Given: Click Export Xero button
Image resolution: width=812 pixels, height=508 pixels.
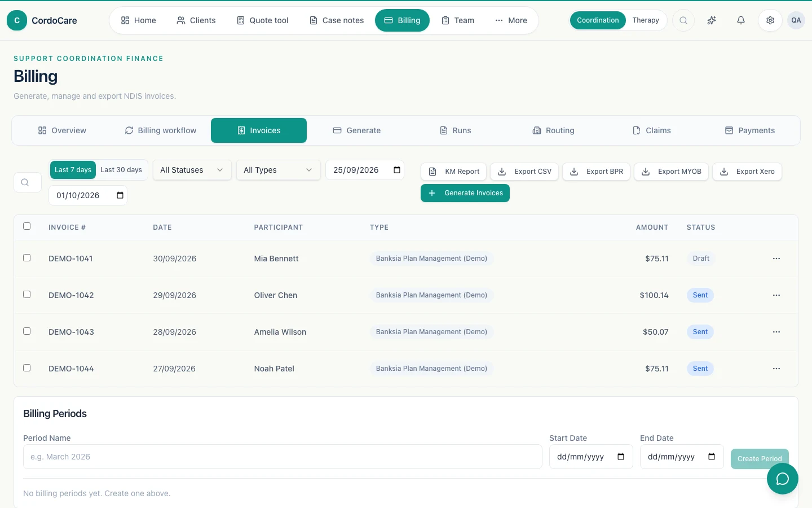Looking at the screenshot, I should point(747,172).
